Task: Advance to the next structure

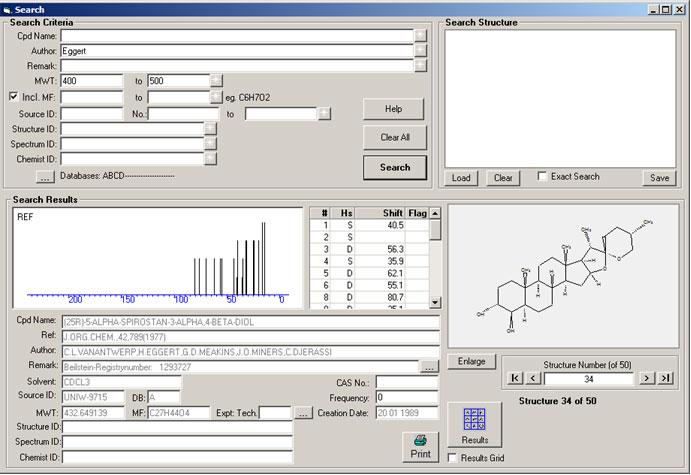Action: [x=646, y=378]
